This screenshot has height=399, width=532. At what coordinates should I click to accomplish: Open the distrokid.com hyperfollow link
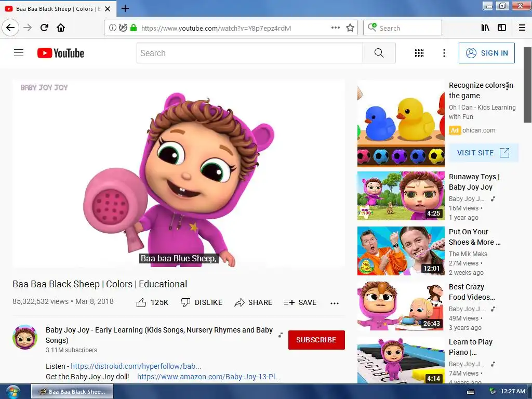coord(136,366)
